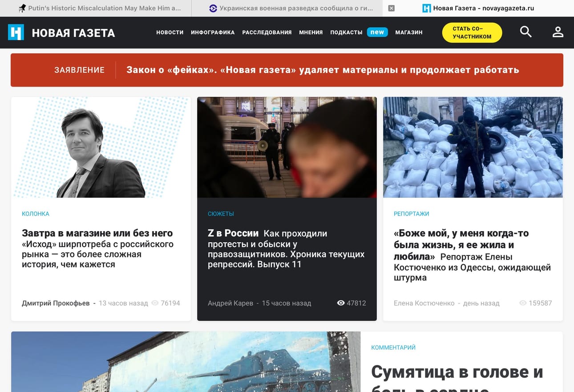Go to Инфографика in the navigation
Image resolution: width=574 pixels, height=392 pixels.
pos(213,32)
